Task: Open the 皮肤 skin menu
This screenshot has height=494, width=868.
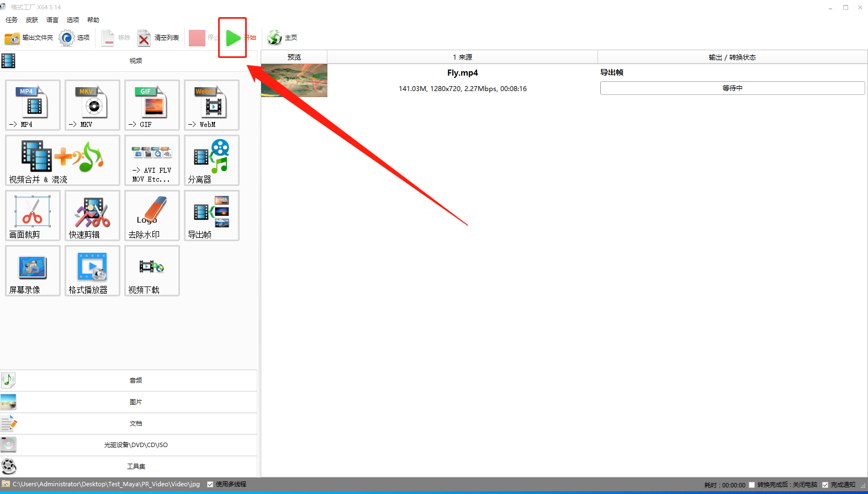Action: [32, 20]
